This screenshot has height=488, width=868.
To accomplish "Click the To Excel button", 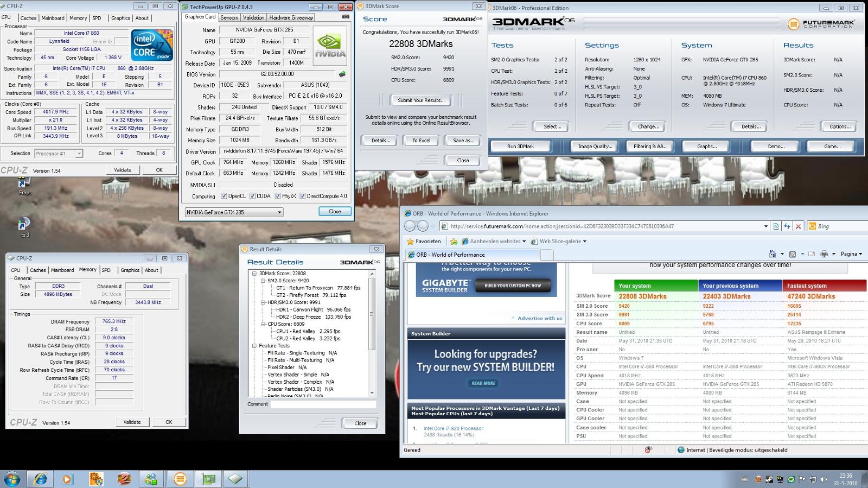I will [x=421, y=140].
